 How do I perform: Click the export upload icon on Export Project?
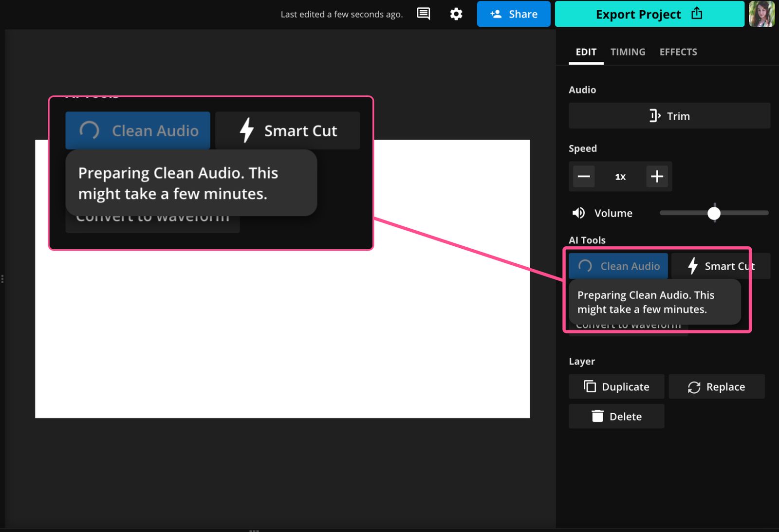[x=697, y=14]
